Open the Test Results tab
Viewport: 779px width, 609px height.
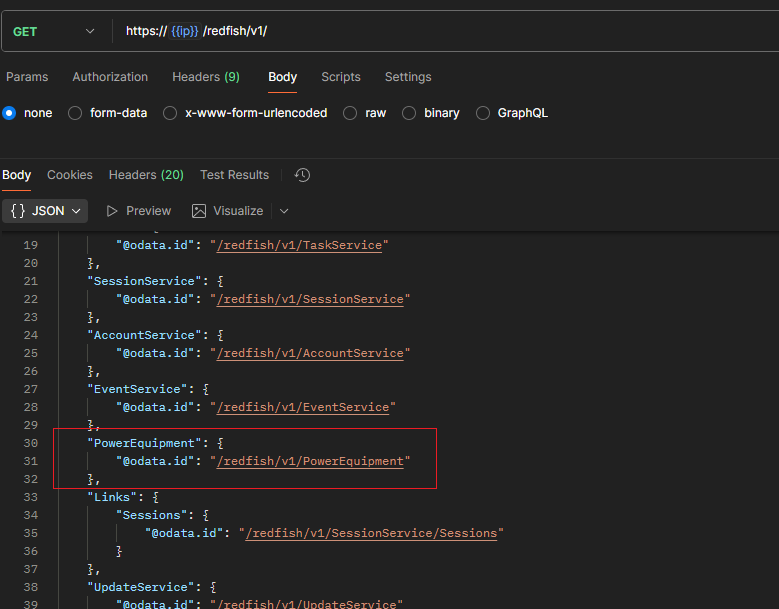pos(234,175)
